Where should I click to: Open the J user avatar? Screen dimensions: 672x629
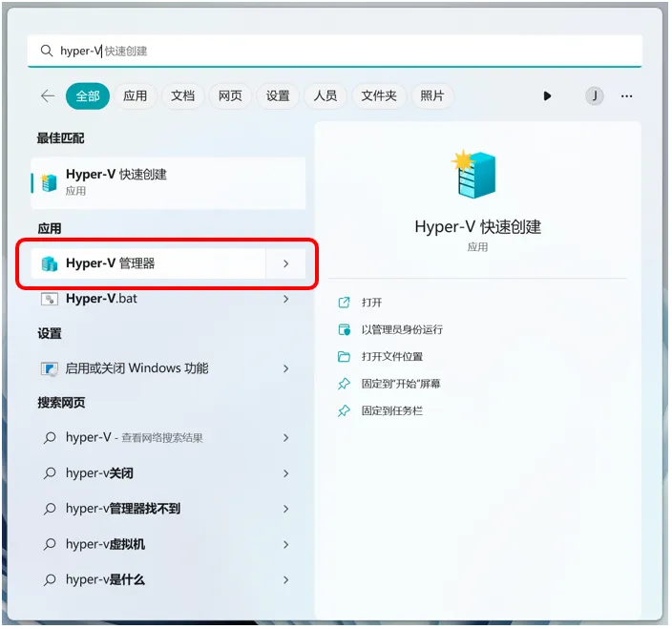(595, 96)
